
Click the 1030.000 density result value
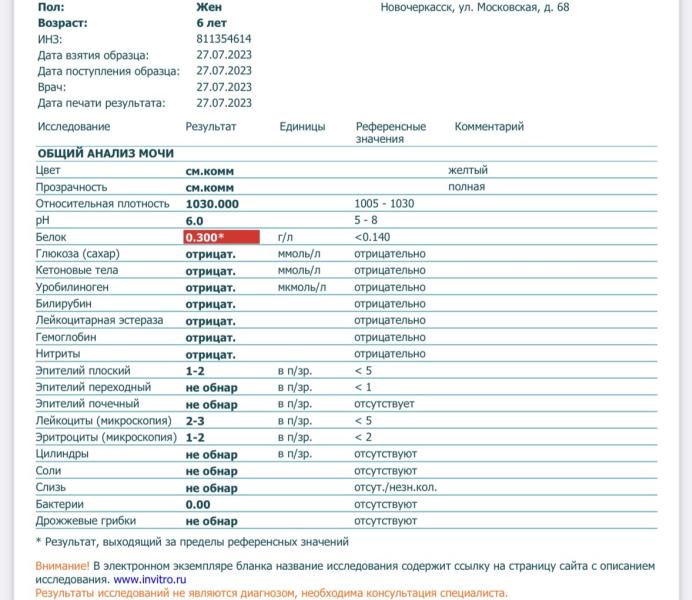[212, 203]
